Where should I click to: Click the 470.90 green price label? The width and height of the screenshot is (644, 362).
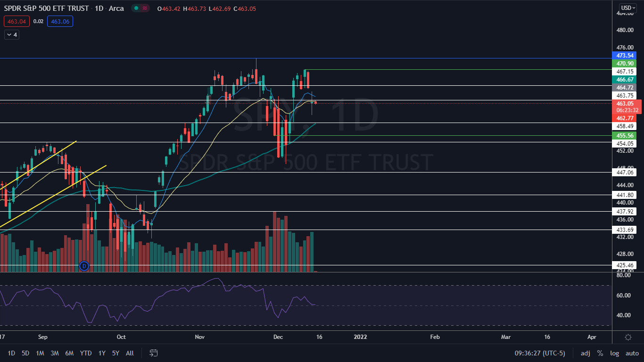click(x=625, y=63)
